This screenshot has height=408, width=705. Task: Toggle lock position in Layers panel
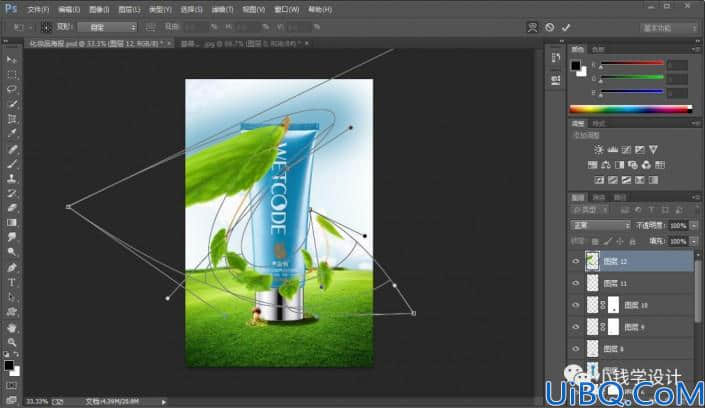point(620,242)
